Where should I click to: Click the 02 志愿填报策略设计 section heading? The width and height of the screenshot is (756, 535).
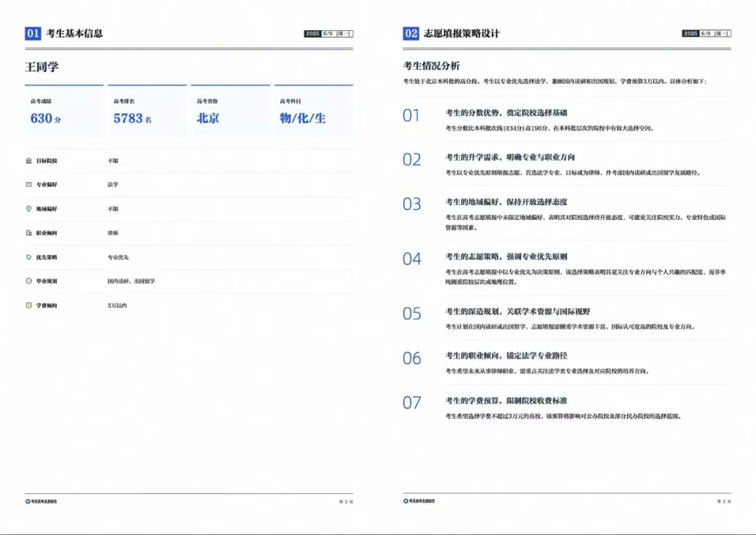coord(451,34)
